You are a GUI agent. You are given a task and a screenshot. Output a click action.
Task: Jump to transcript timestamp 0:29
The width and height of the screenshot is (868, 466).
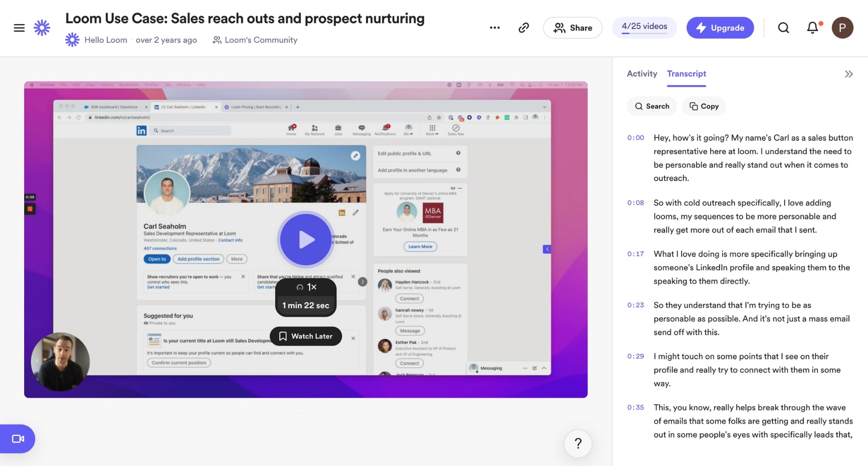coord(635,356)
